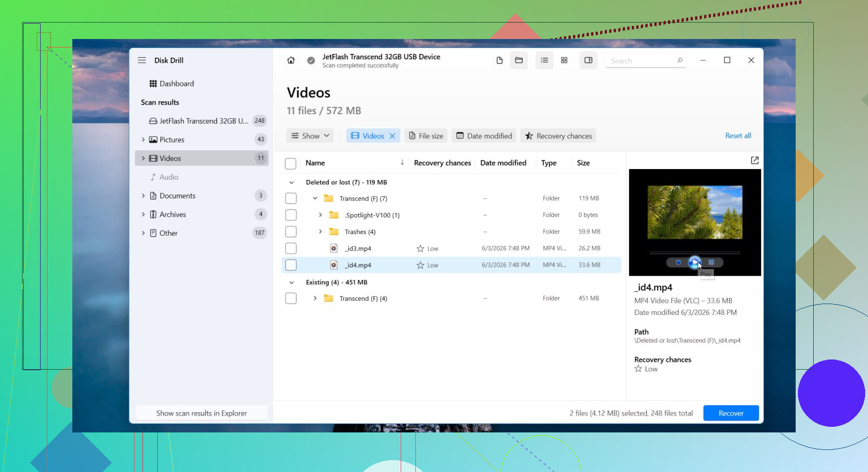The image size is (868, 472).
Task: Expand the existing Transcend (F) (4) folder
Action: pos(315,298)
